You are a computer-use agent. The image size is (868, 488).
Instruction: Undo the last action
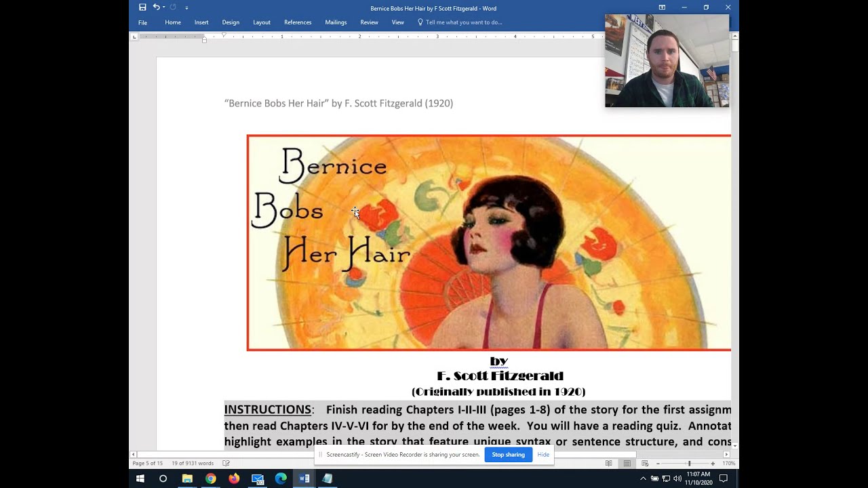156,7
